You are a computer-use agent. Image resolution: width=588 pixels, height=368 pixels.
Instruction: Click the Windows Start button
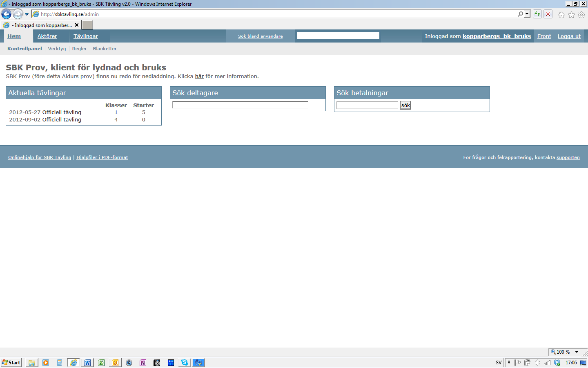click(x=11, y=362)
